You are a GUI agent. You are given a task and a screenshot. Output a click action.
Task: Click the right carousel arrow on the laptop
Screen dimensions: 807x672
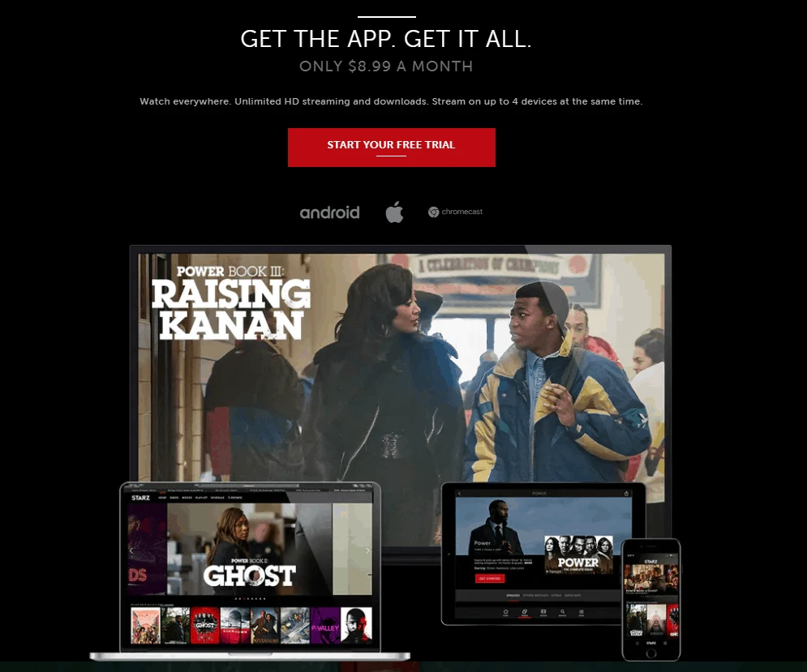pyautogui.click(x=367, y=550)
